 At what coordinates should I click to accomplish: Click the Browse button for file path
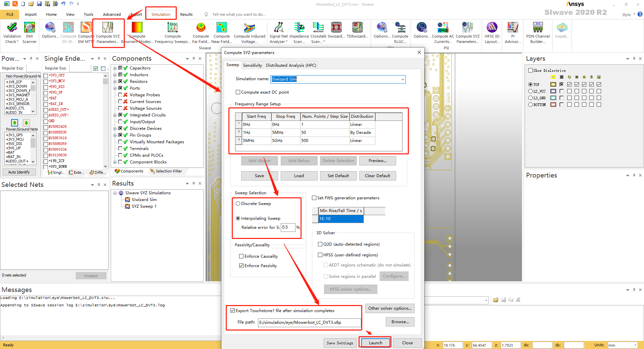tap(400, 321)
